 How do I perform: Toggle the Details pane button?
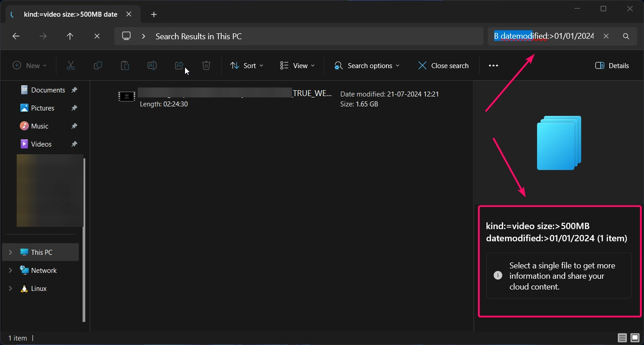click(x=612, y=66)
